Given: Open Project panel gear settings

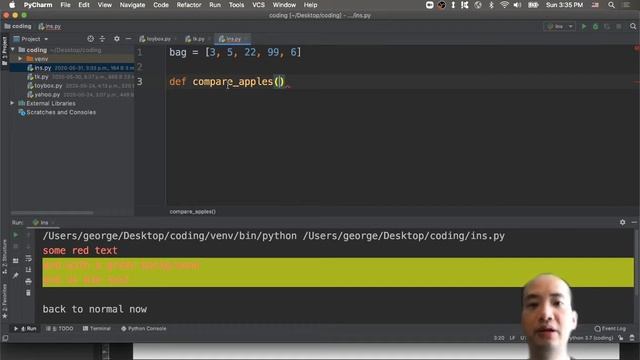Looking at the screenshot, I should click(x=117, y=39).
